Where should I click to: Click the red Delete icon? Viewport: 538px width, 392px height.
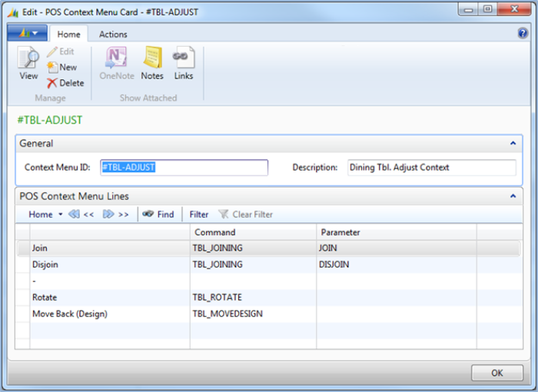click(x=52, y=83)
